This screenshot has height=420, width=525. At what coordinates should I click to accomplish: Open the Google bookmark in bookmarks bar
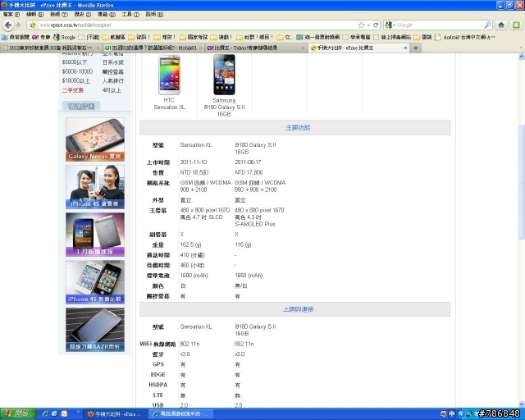click(64, 37)
